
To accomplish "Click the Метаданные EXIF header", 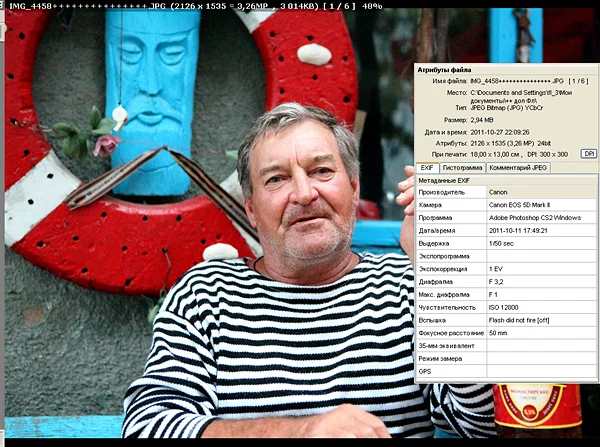I will [444, 180].
